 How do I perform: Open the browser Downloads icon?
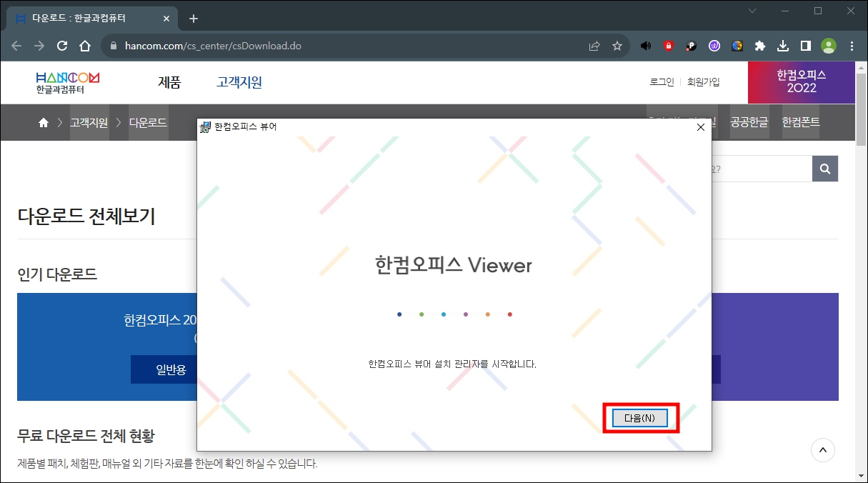(x=782, y=46)
